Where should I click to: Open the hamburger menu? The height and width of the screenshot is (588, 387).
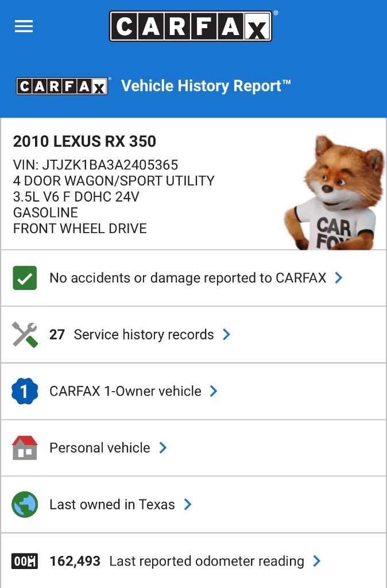point(24,26)
